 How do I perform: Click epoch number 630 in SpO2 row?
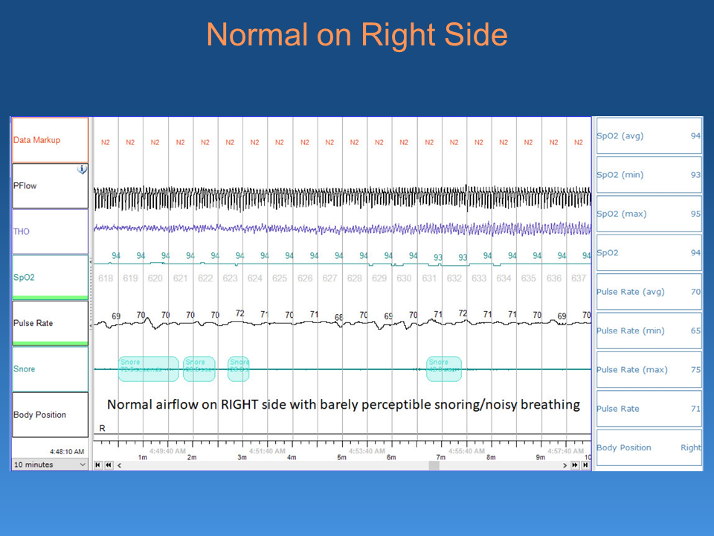point(404,278)
